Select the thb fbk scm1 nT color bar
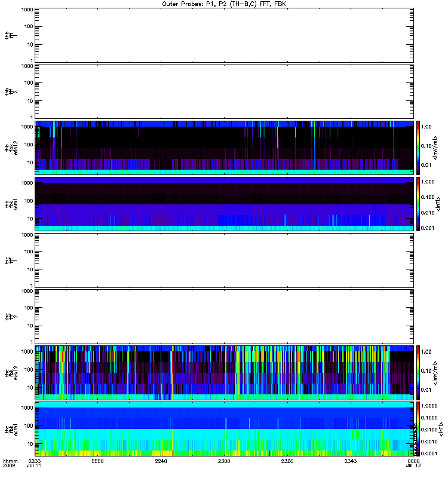 [418, 204]
